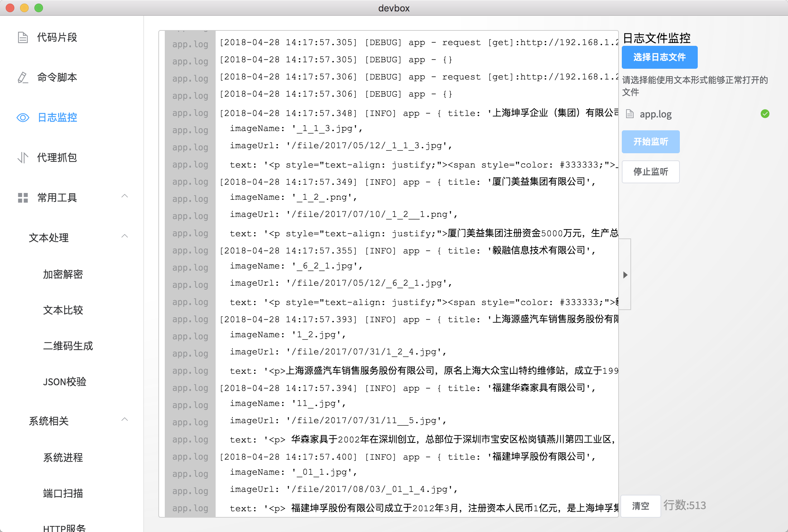Collapse the 文本处理 submenu chevron
The height and width of the screenshot is (532, 788).
(x=125, y=236)
